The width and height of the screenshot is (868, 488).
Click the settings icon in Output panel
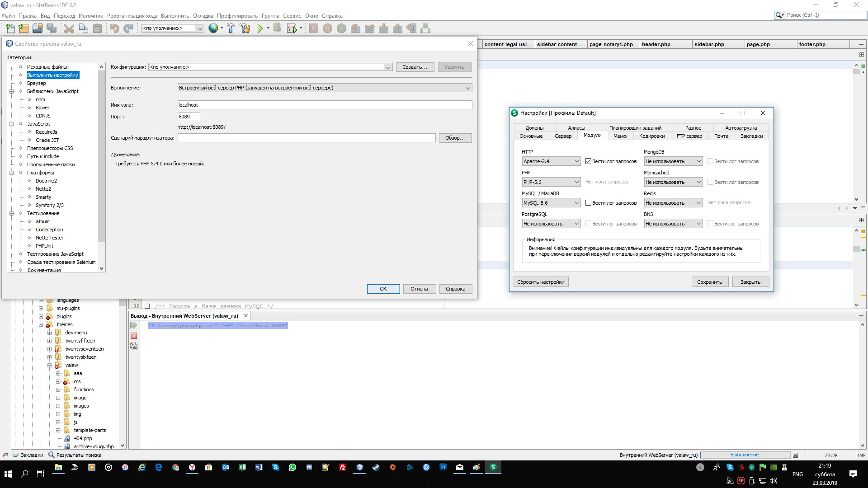click(x=133, y=346)
